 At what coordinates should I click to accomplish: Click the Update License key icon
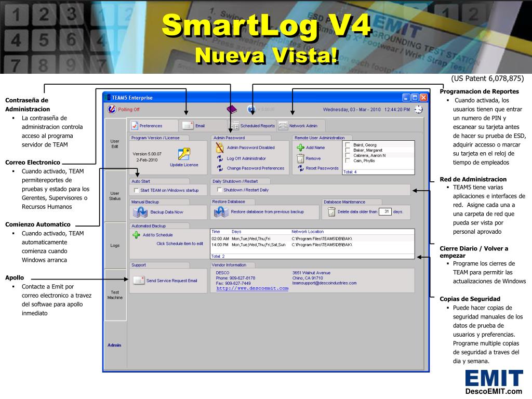(184, 154)
